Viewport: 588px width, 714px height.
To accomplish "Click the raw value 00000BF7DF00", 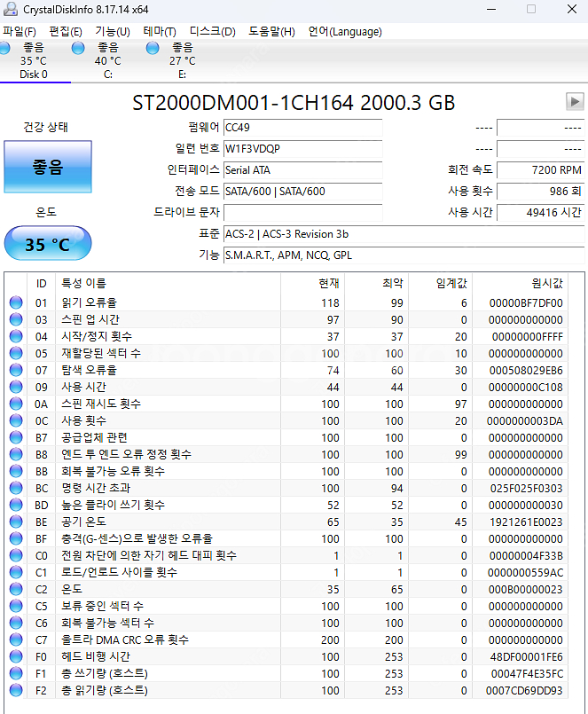I will tap(526, 302).
